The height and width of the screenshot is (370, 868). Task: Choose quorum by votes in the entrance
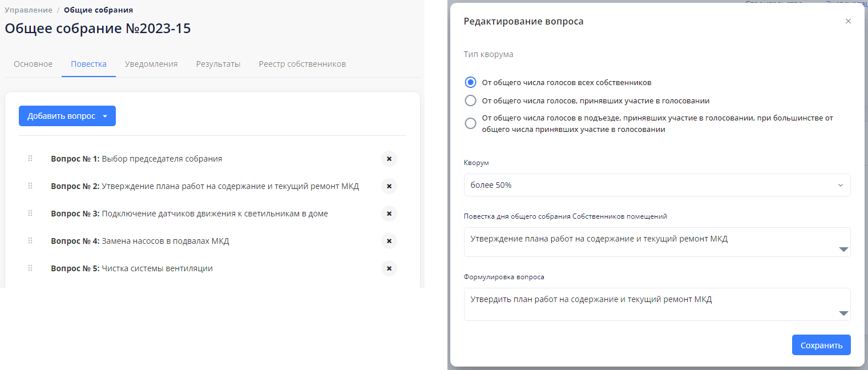[x=471, y=123]
